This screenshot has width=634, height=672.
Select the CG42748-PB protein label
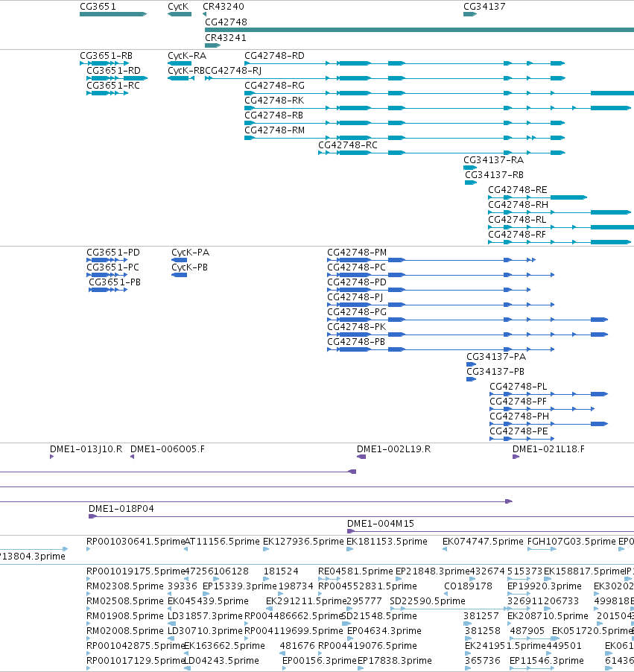click(356, 341)
